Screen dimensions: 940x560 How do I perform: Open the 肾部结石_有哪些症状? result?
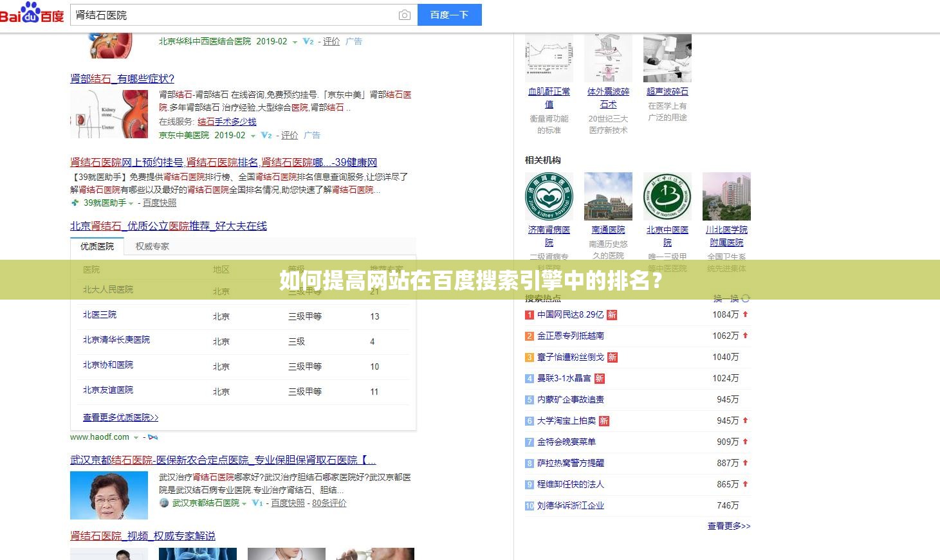pyautogui.click(x=122, y=78)
